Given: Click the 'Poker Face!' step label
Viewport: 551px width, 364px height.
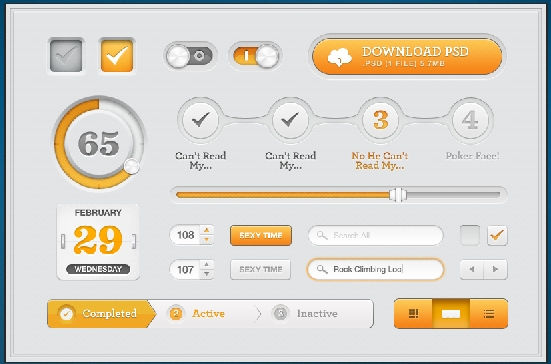Looking at the screenshot, I should 472,156.
